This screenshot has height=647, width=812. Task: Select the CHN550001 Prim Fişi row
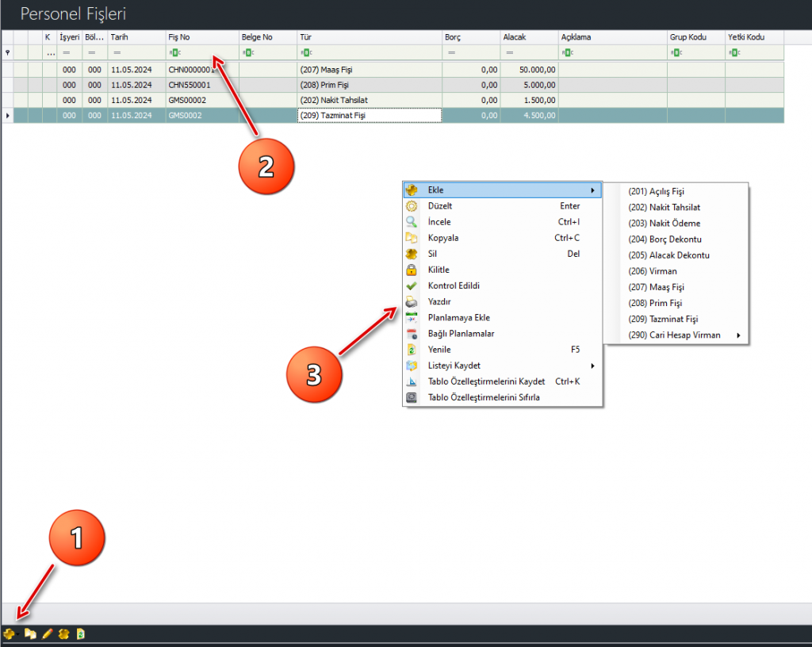(x=190, y=85)
